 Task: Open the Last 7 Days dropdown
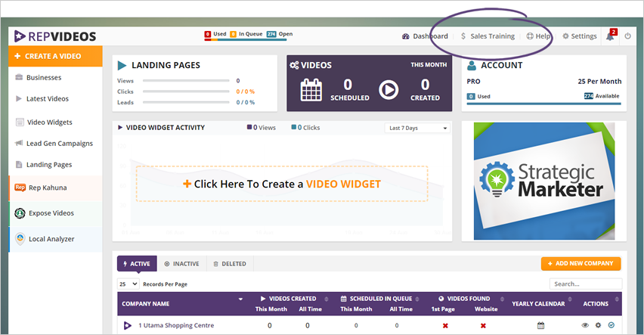[x=418, y=129]
